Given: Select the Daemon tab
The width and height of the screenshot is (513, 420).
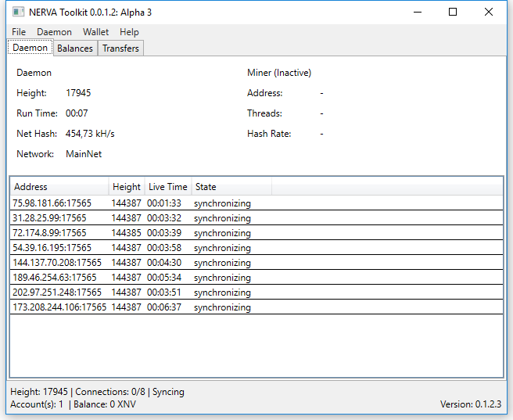Looking at the screenshot, I should click(x=30, y=48).
